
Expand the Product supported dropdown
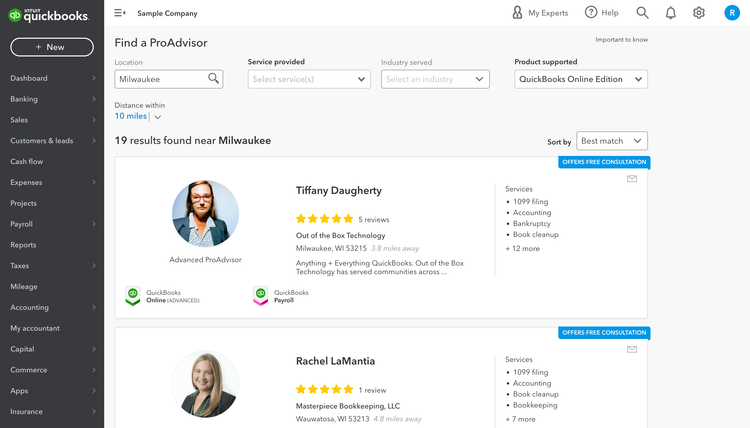click(x=581, y=79)
